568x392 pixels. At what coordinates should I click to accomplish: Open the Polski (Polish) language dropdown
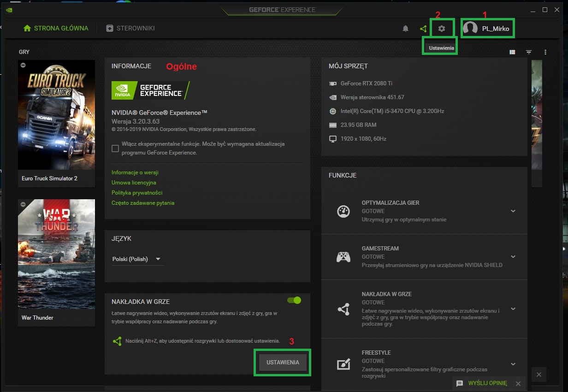pos(137,259)
